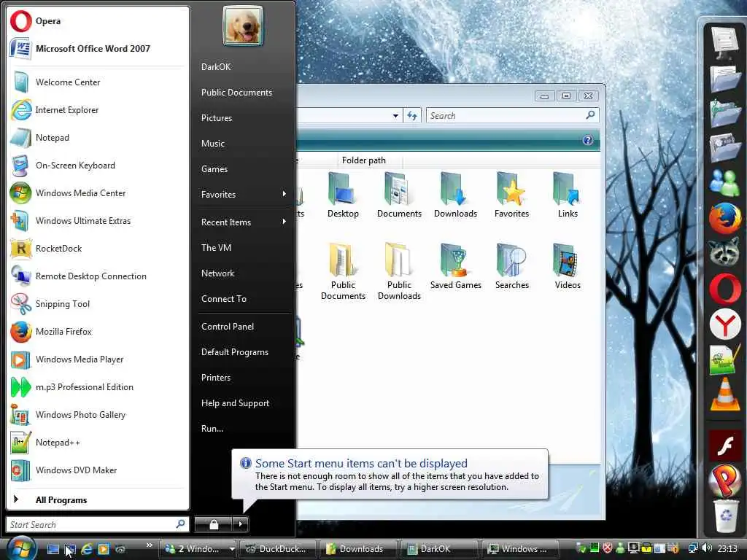
Task: Open Notepad from the Start menu
Action: click(x=97, y=138)
